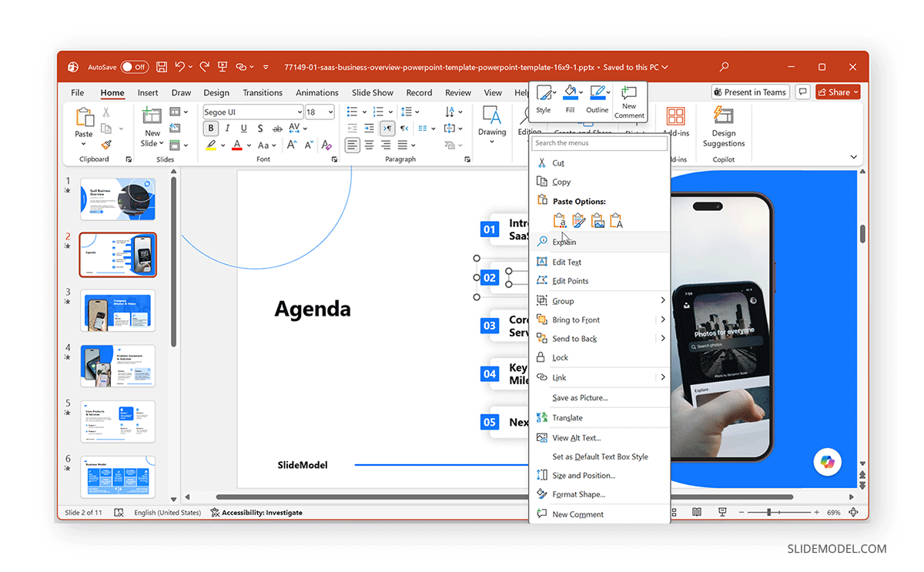Open the title bar search magnifier
The image size is (924, 572).
click(724, 67)
